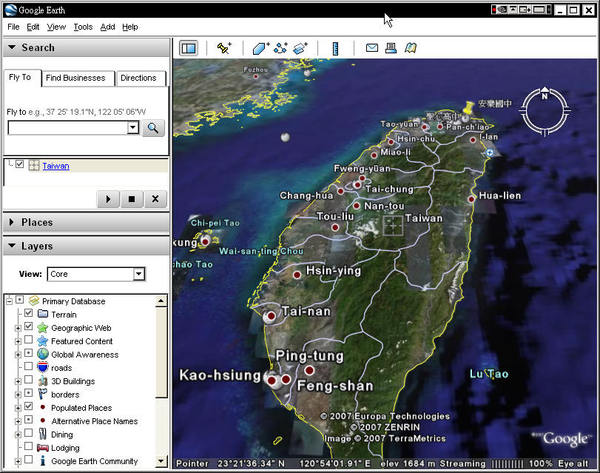Click the Lodging bed icon
The width and height of the screenshot is (600, 473).
coord(42,447)
